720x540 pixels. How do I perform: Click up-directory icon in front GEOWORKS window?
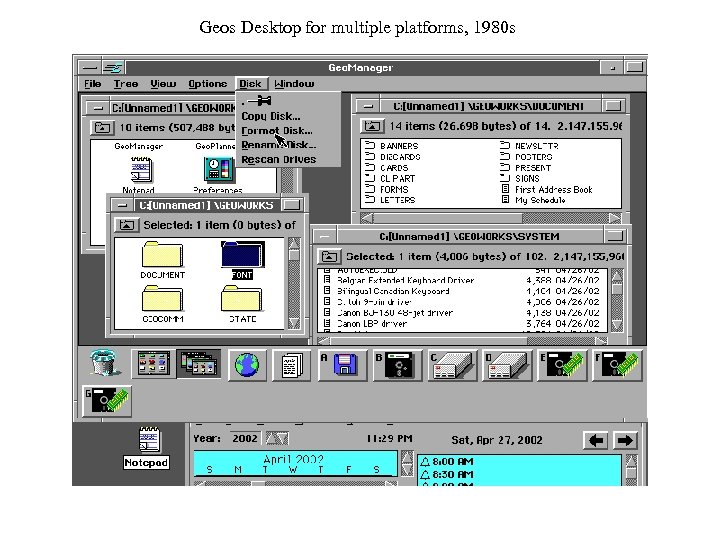coord(126,225)
